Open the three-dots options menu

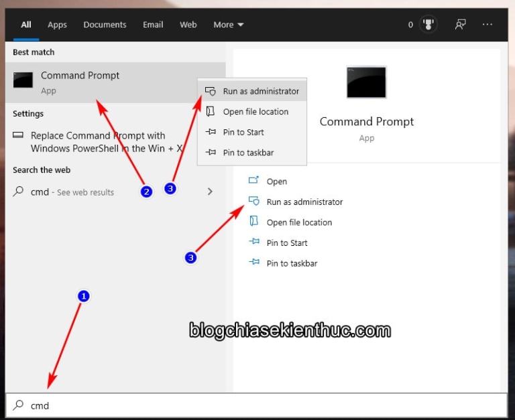[488, 25]
